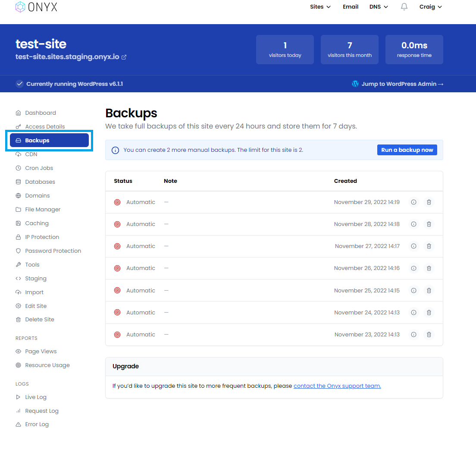
Task: Click the visitors today stat card
Action: (x=285, y=50)
